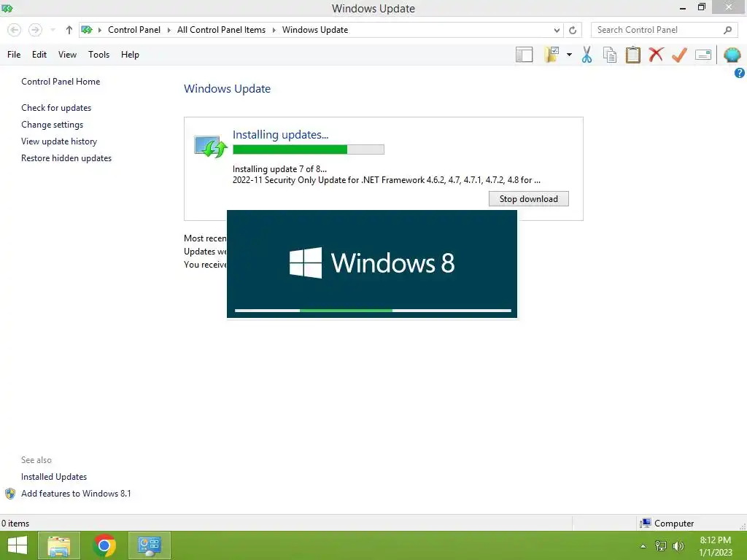747x560 pixels.
Task: Open the View menu
Action: [x=67, y=55]
